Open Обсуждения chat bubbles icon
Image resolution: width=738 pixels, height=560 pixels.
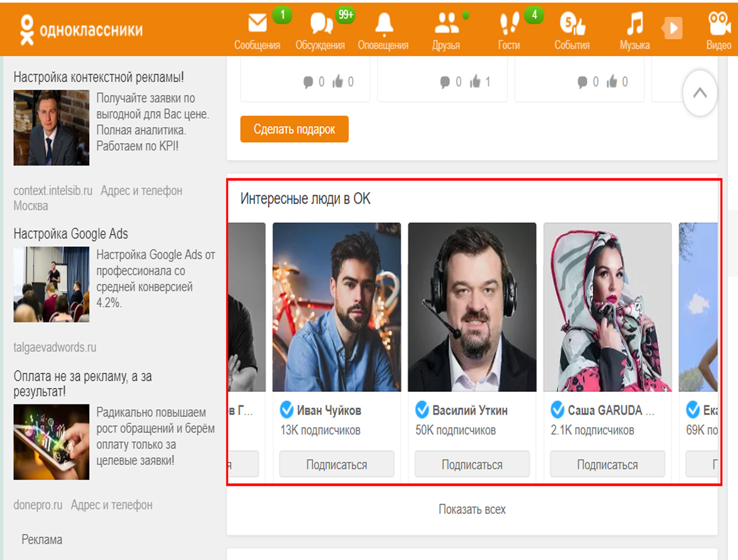point(320,24)
